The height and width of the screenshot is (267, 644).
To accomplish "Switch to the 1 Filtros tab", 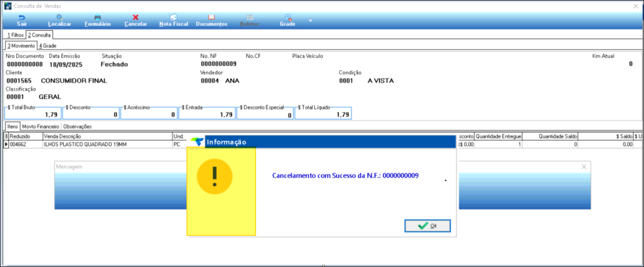I will (14, 36).
